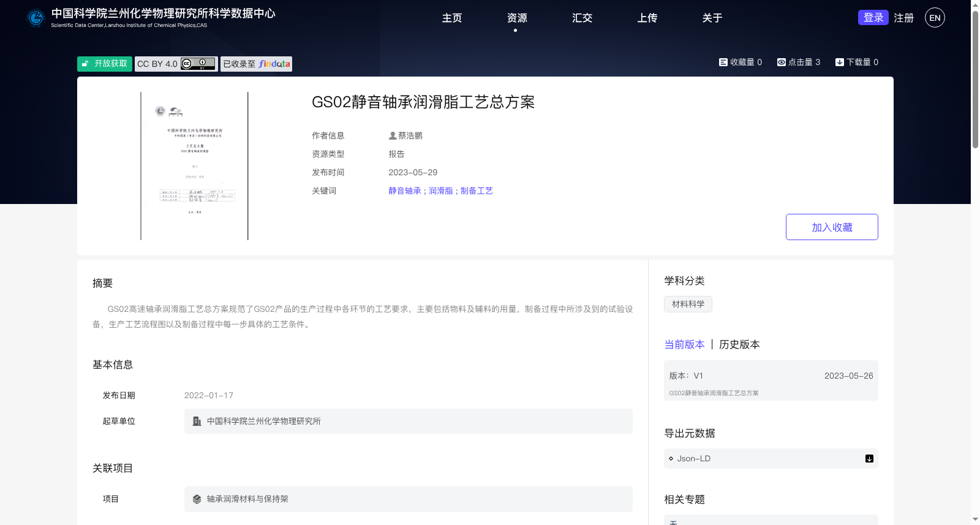Screen dimensions: 980x525
Task: Click the data center logo icon
Action: tap(36, 18)
